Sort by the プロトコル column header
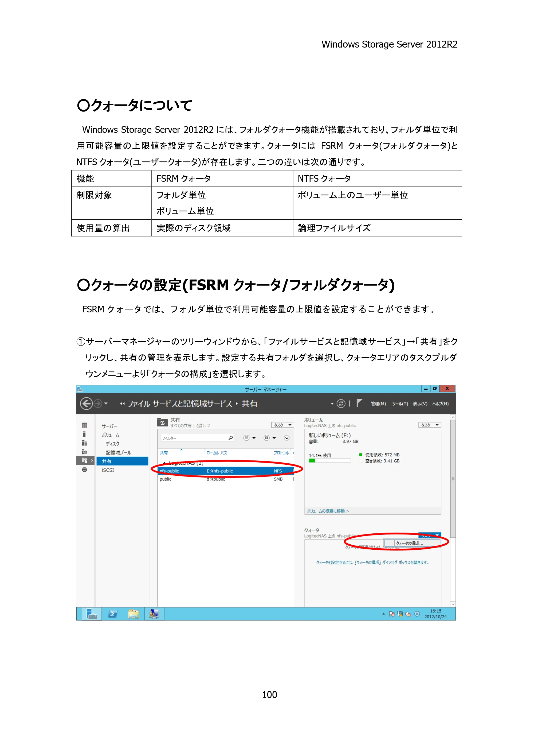 (281, 453)
